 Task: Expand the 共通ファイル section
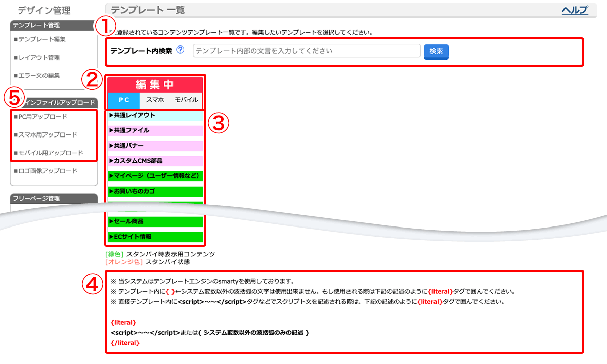[155, 130]
